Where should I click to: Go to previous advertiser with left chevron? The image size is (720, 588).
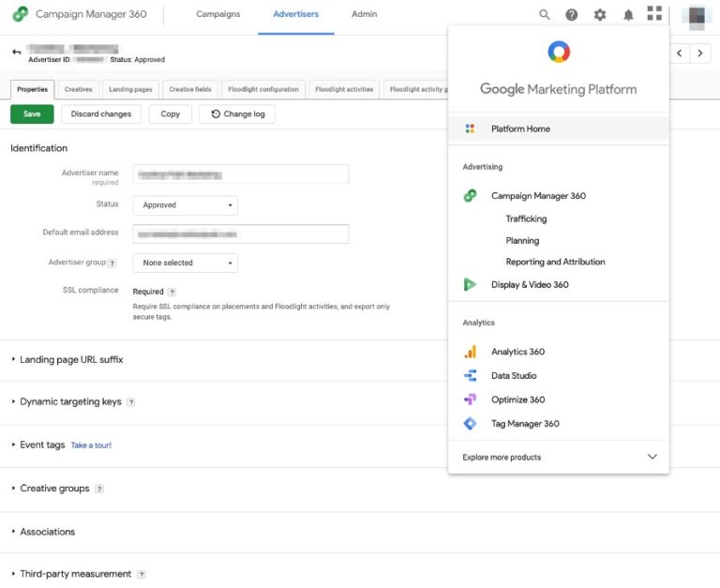click(679, 53)
